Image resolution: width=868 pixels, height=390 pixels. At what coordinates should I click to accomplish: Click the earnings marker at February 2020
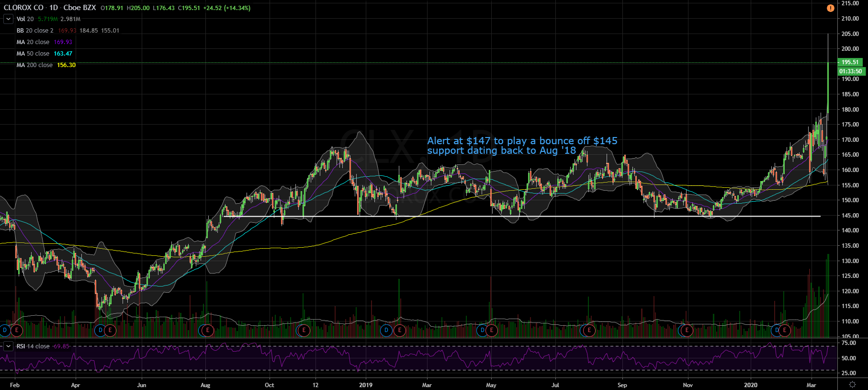click(x=784, y=330)
